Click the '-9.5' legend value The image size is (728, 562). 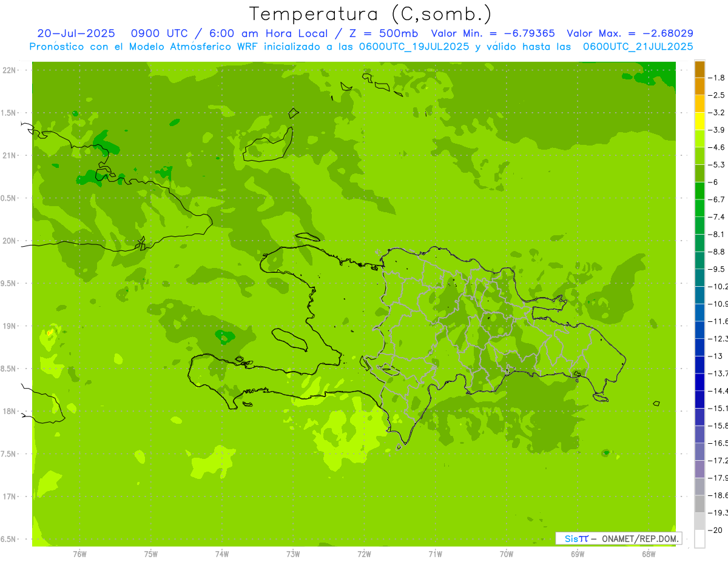pos(717,269)
